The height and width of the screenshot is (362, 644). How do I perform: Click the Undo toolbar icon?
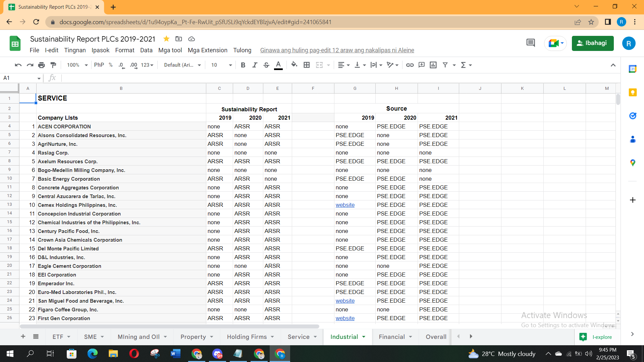[x=18, y=65]
